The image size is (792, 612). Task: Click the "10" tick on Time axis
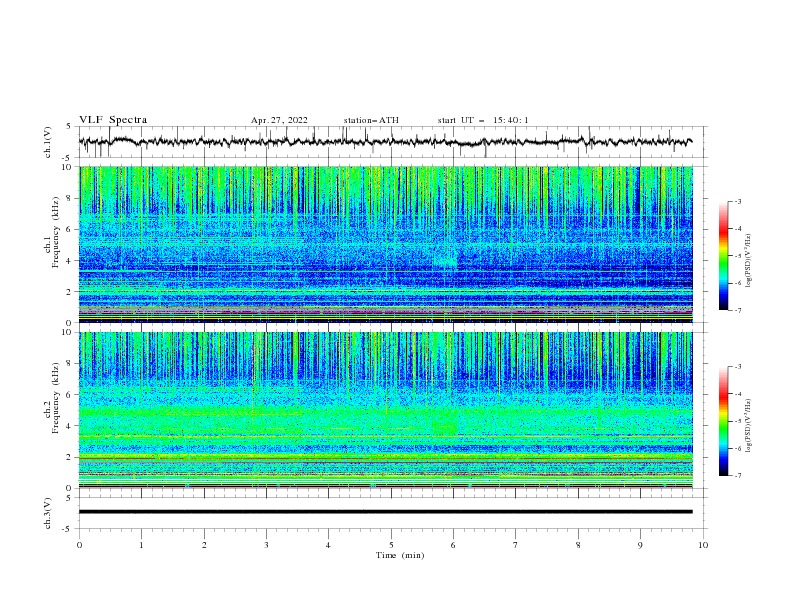coord(703,545)
